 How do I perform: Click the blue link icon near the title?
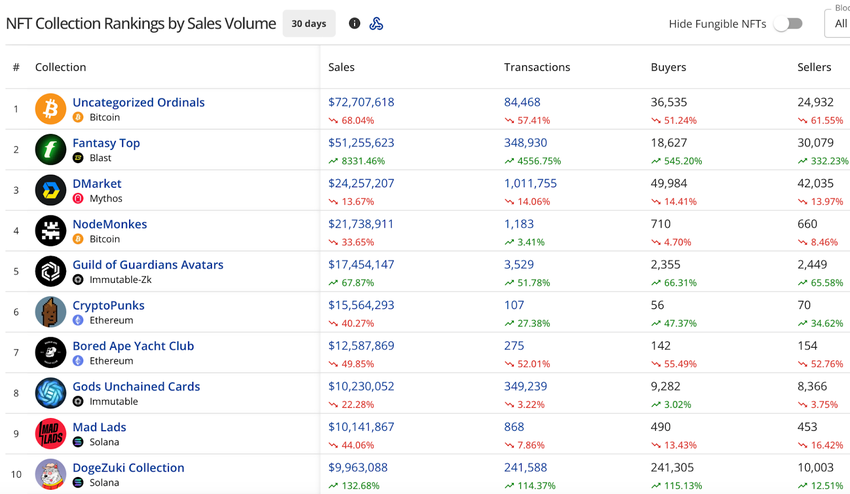pos(376,23)
